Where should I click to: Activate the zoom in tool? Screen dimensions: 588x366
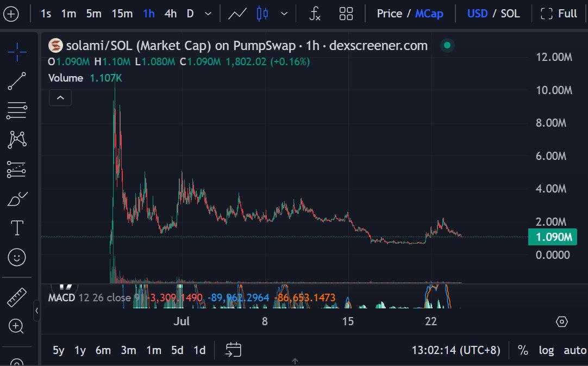[x=17, y=326]
